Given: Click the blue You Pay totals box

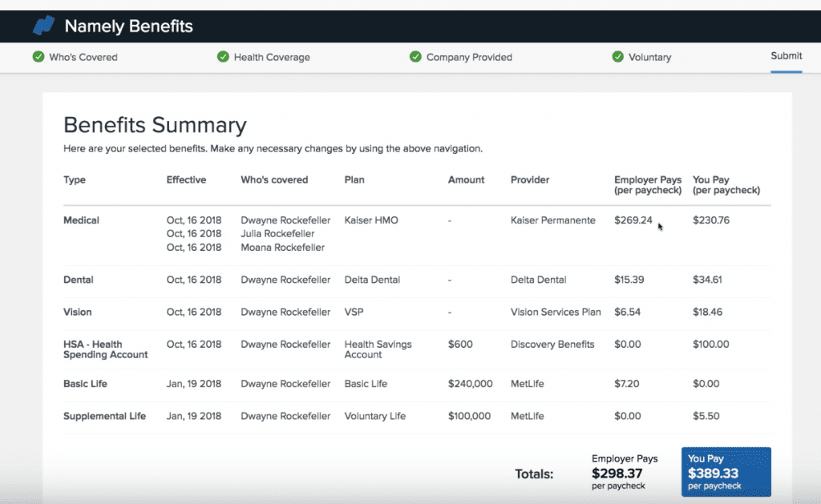Looking at the screenshot, I should click(726, 472).
